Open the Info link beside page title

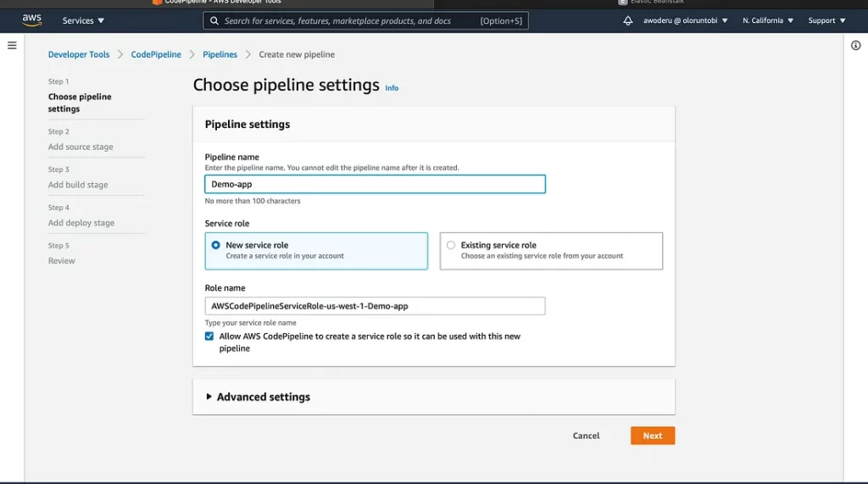392,88
